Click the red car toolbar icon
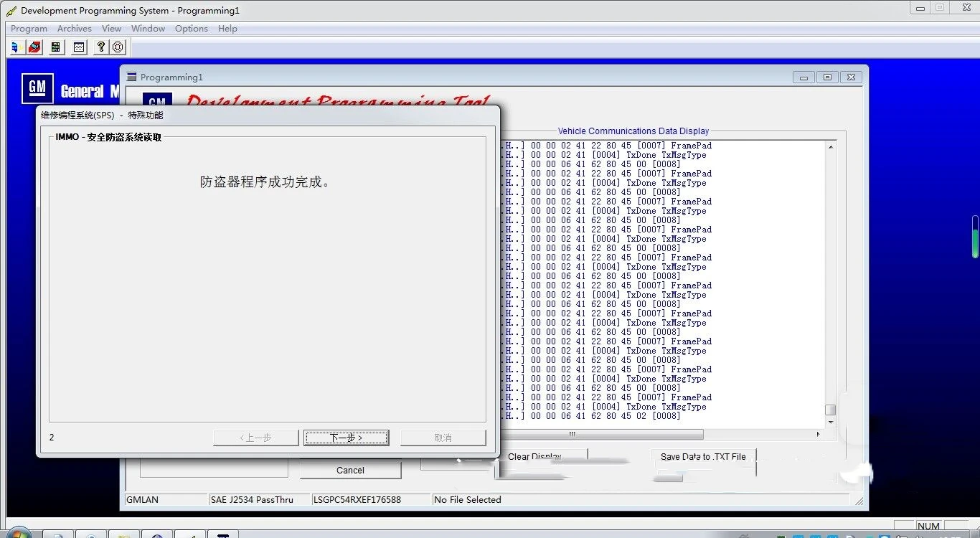Viewport: 980px width, 538px height. (35, 47)
